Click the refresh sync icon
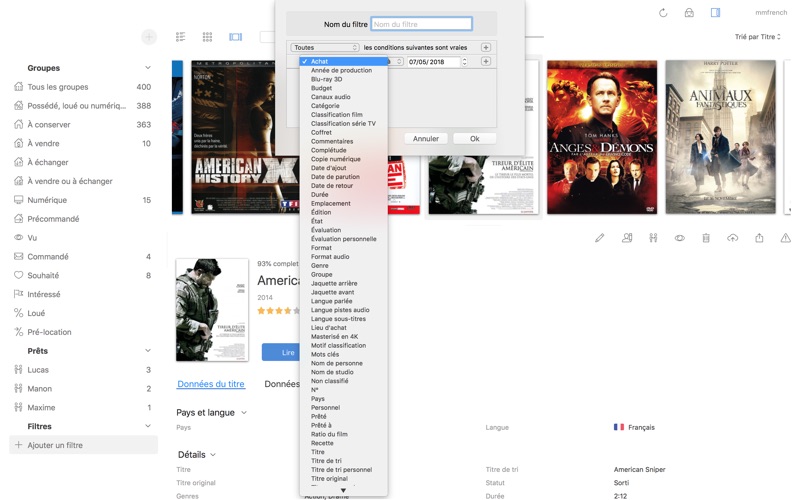 pyautogui.click(x=663, y=13)
